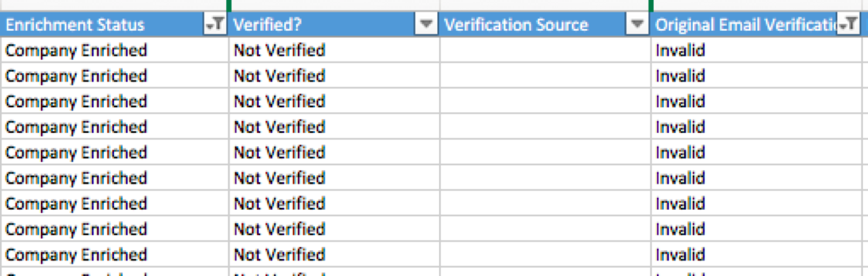Select the second row Company Enriched cell
This screenshot has width=868, height=276.
115,76
